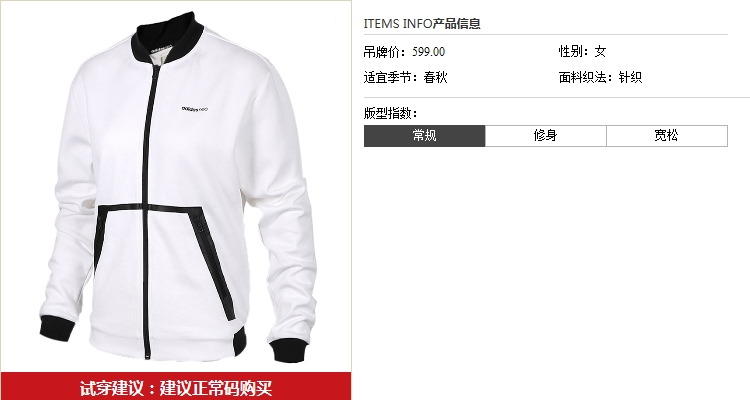Click the 性别：女 label

[x=583, y=52]
